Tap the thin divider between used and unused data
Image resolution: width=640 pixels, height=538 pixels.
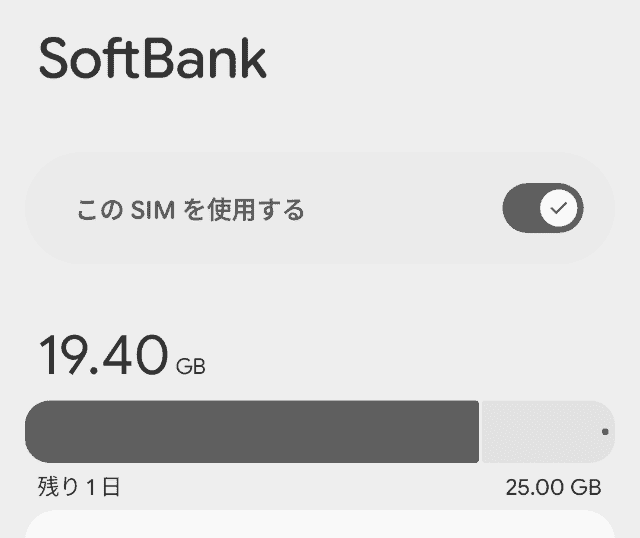click(480, 432)
